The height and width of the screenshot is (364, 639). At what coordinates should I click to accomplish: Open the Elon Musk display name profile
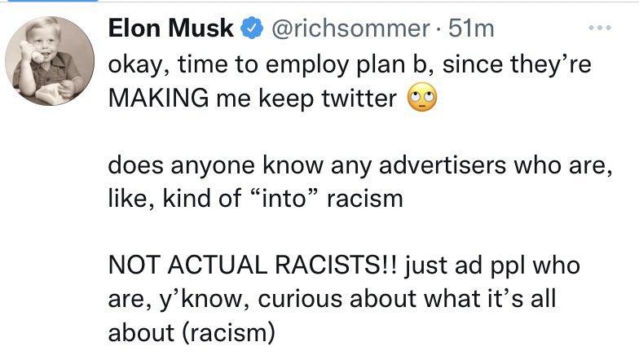(170, 30)
